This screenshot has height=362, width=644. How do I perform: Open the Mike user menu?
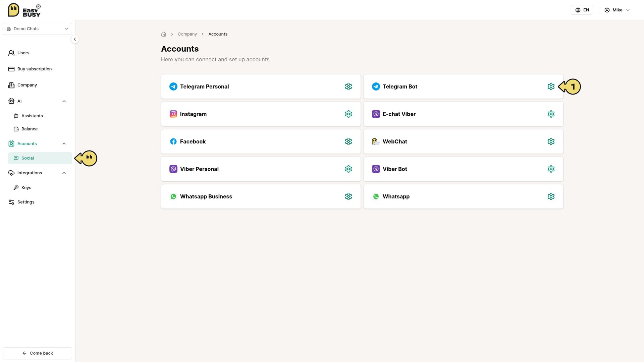pos(617,10)
